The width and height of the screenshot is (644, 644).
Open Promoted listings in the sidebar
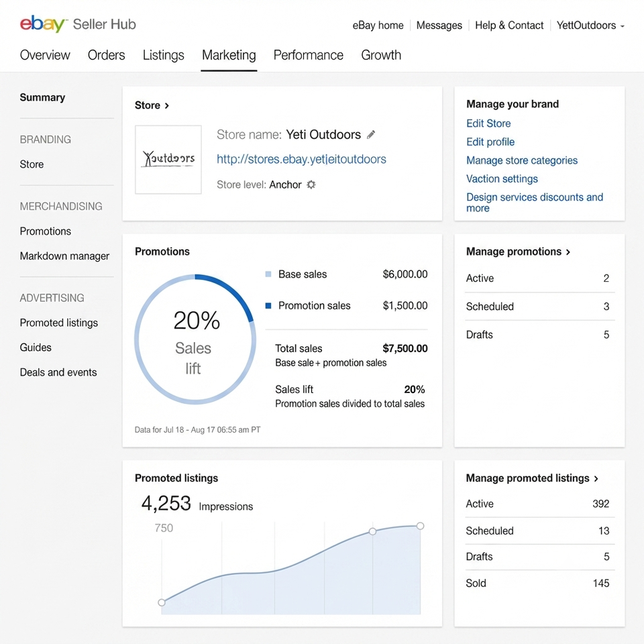[x=59, y=323]
